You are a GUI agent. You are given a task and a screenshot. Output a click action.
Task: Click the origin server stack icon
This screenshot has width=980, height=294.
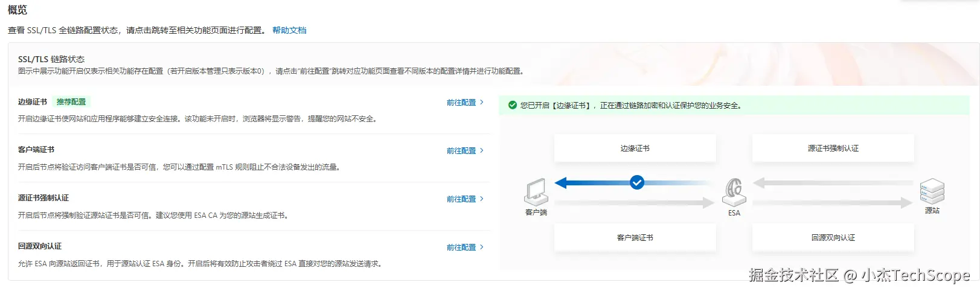tap(932, 192)
